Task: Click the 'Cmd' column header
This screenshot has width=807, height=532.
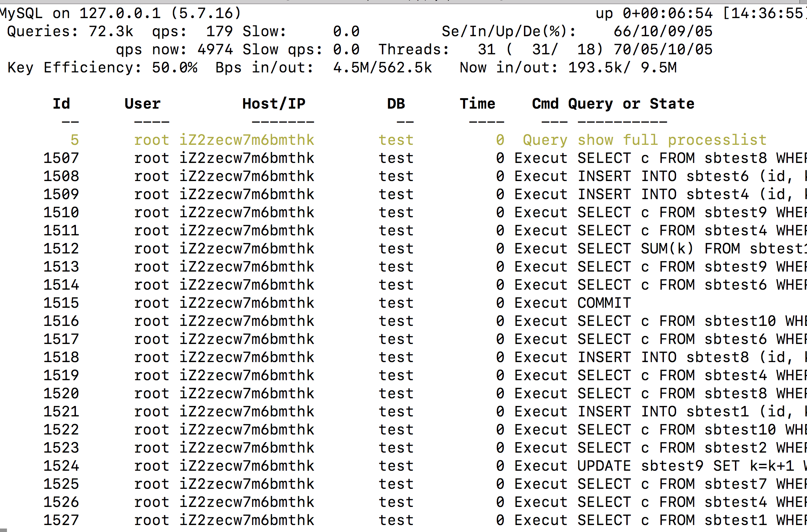Action: point(546,104)
